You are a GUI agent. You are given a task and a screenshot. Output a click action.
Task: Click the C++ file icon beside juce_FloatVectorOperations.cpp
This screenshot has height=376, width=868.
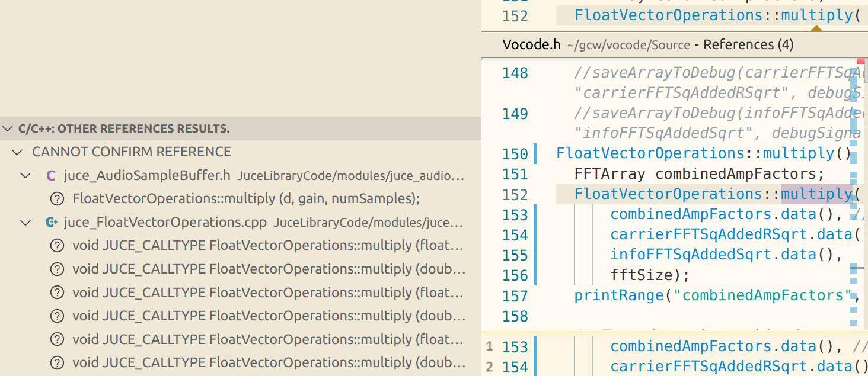click(x=52, y=223)
